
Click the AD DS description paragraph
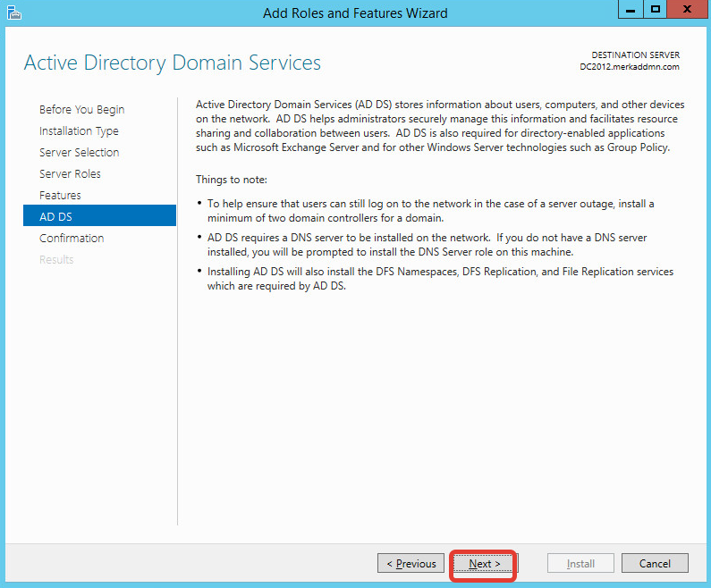440,126
